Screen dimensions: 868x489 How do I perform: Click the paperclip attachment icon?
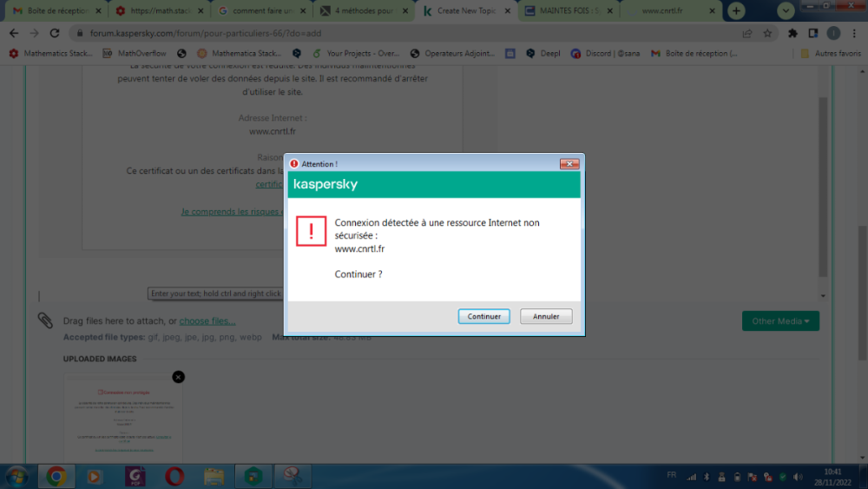click(x=45, y=320)
